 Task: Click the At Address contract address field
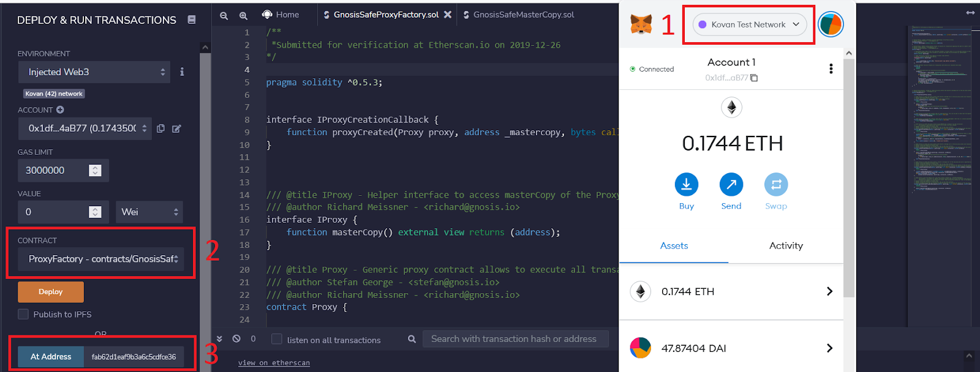point(134,357)
